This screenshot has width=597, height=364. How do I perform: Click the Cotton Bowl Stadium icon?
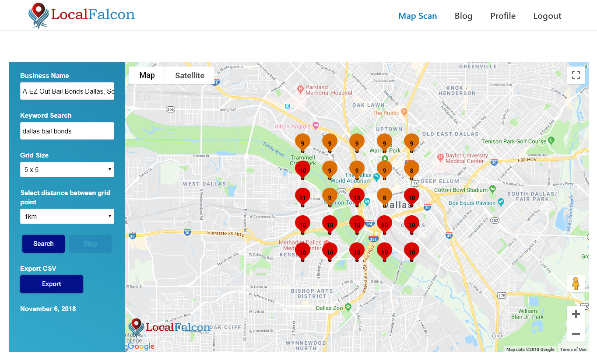493,189
